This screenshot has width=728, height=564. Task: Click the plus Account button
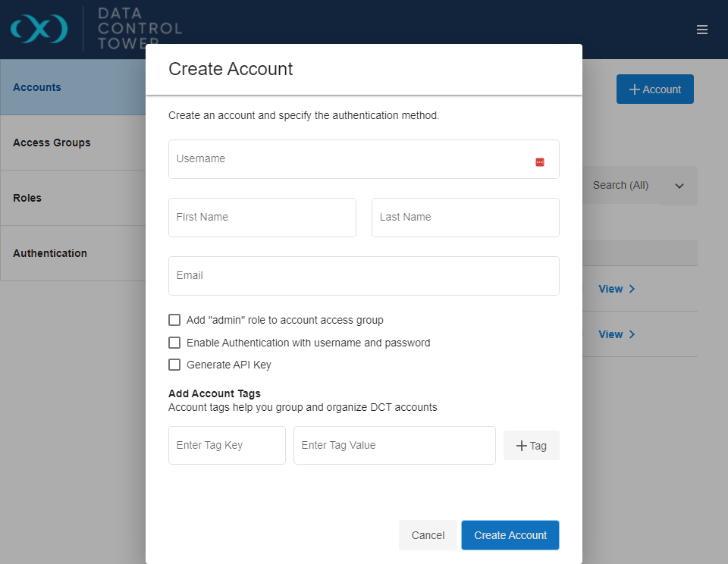coord(654,89)
